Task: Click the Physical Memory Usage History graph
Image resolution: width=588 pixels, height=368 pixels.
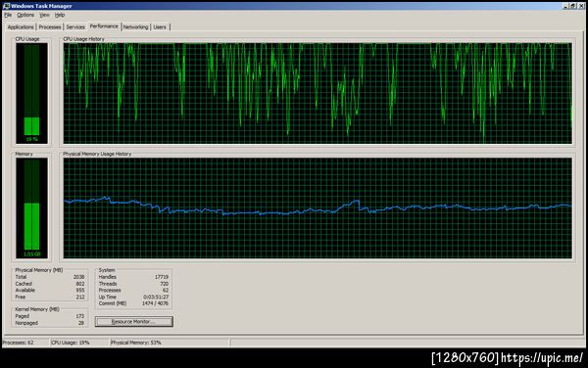Action: click(318, 208)
